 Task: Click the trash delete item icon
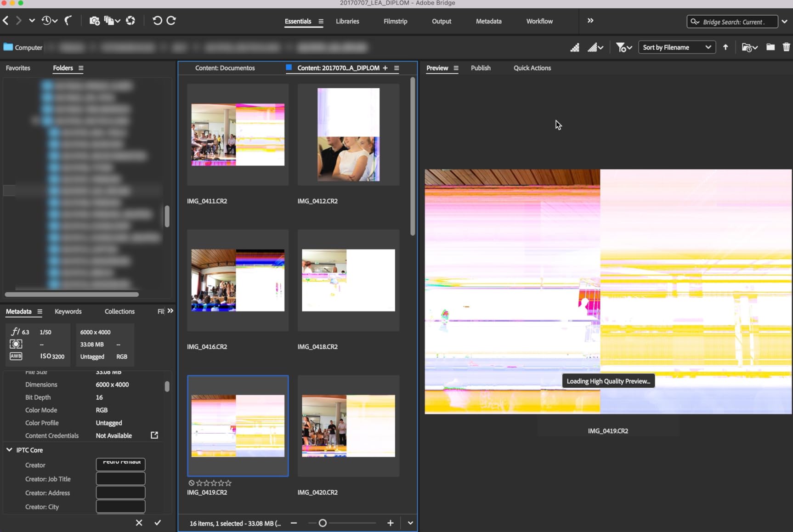click(x=786, y=47)
